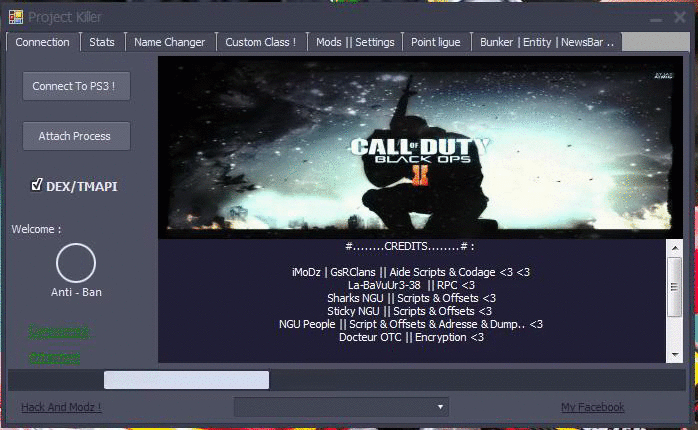This screenshot has width=698, height=430.
Task: Go to the Custom Class ! tab
Action: coord(260,42)
